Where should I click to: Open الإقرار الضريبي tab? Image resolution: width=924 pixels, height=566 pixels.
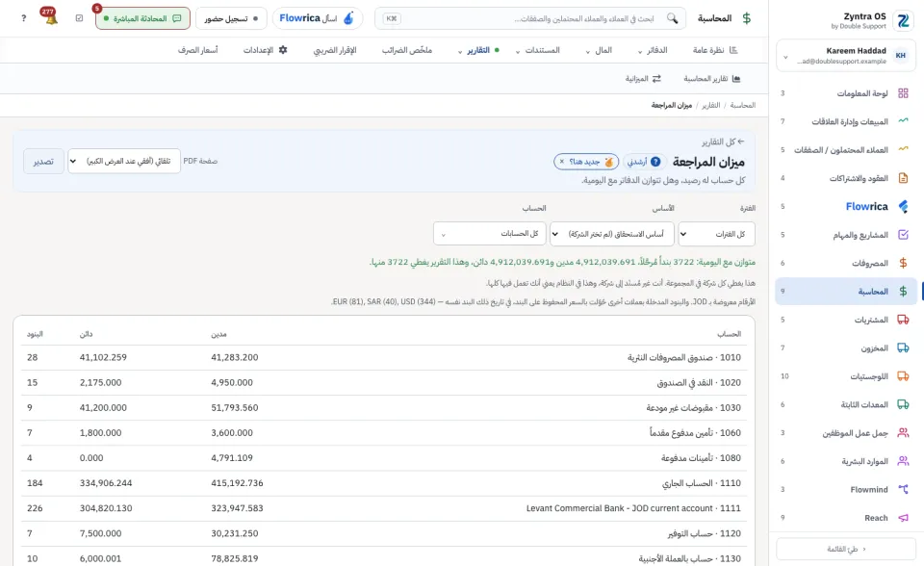[x=335, y=50]
